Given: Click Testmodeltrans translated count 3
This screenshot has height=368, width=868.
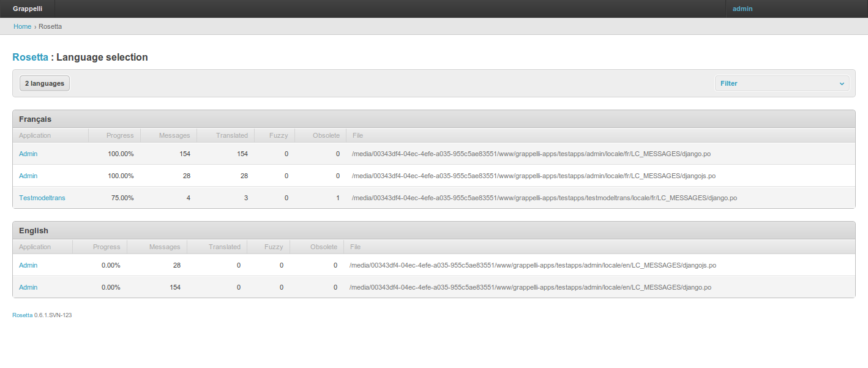Looking at the screenshot, I should click(x=246, y=198).
